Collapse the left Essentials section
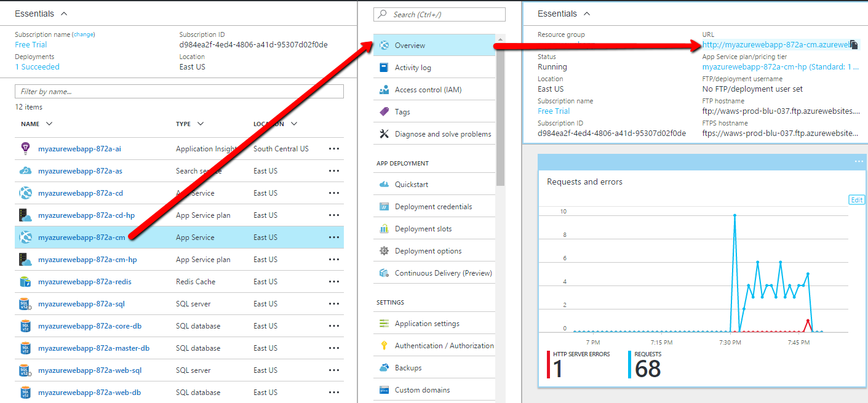This screenshot has width=868, height=403. click(65, 14)
